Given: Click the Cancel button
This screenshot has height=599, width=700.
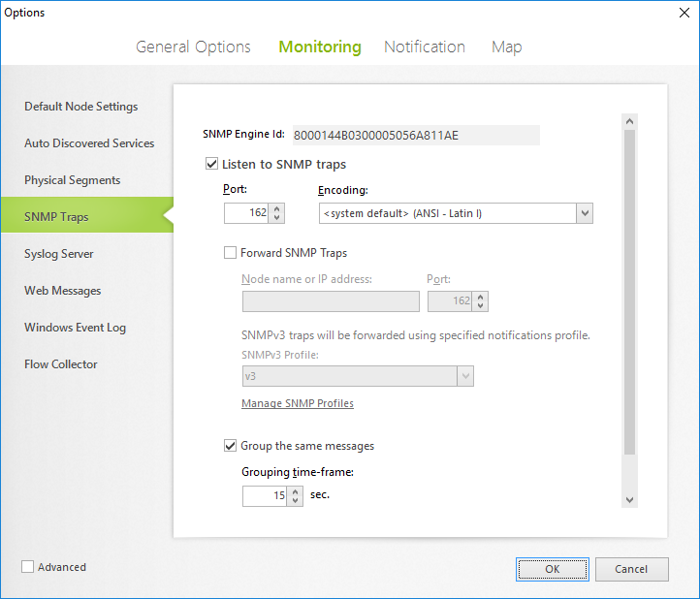Looking at the screenshot, I should [631, 569].
